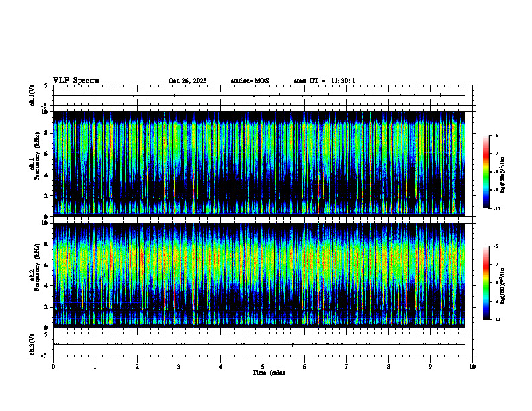
Task: Click time axis tick label "9"
Action: (430, 367)
